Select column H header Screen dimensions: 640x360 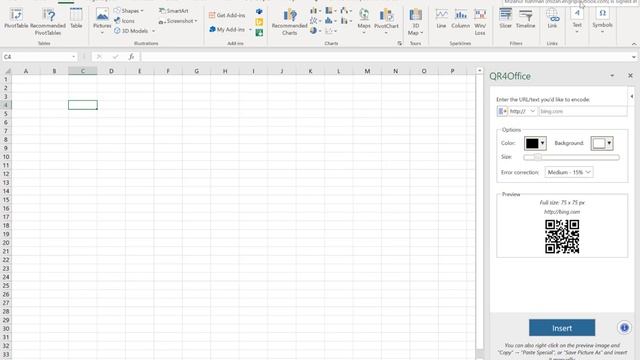click(225, 71)
